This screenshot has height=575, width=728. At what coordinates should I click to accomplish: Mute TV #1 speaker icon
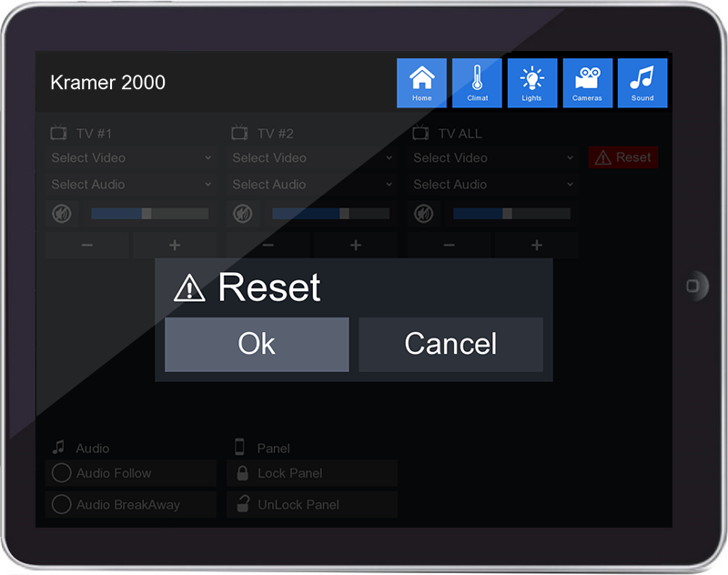coord(61,214)
